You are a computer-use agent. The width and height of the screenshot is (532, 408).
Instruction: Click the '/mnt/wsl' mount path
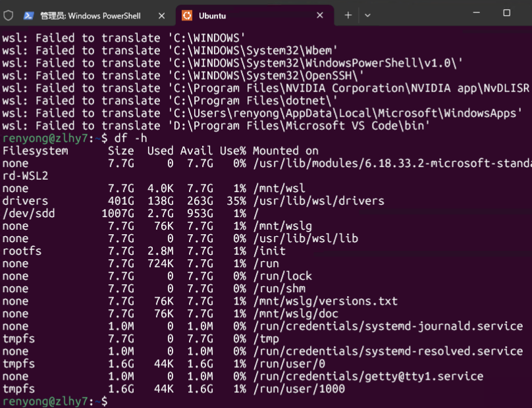pos(279,189)
